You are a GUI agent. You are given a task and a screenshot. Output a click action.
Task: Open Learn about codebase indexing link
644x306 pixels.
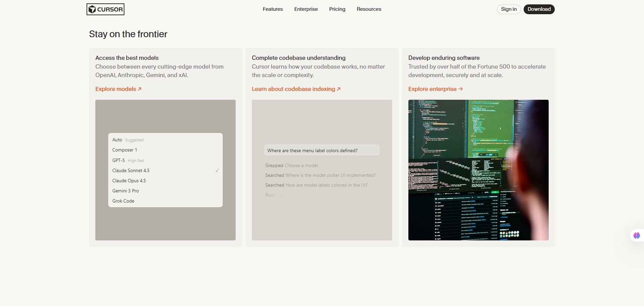[x=296, y=89]
